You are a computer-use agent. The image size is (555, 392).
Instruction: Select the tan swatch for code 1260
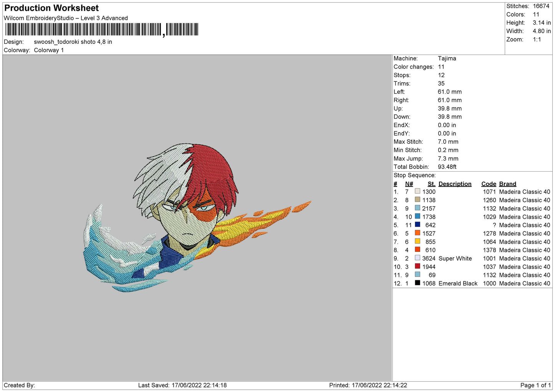[x=417, y=200]
